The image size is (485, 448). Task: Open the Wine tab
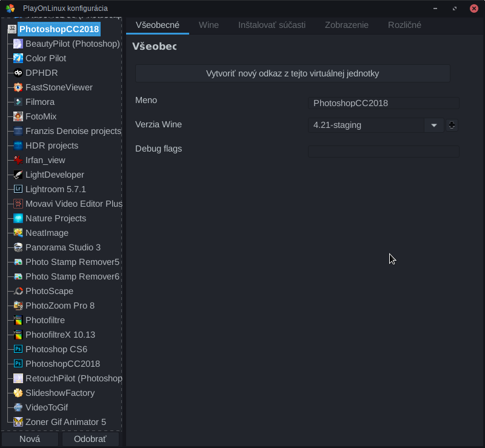point(209,25)
